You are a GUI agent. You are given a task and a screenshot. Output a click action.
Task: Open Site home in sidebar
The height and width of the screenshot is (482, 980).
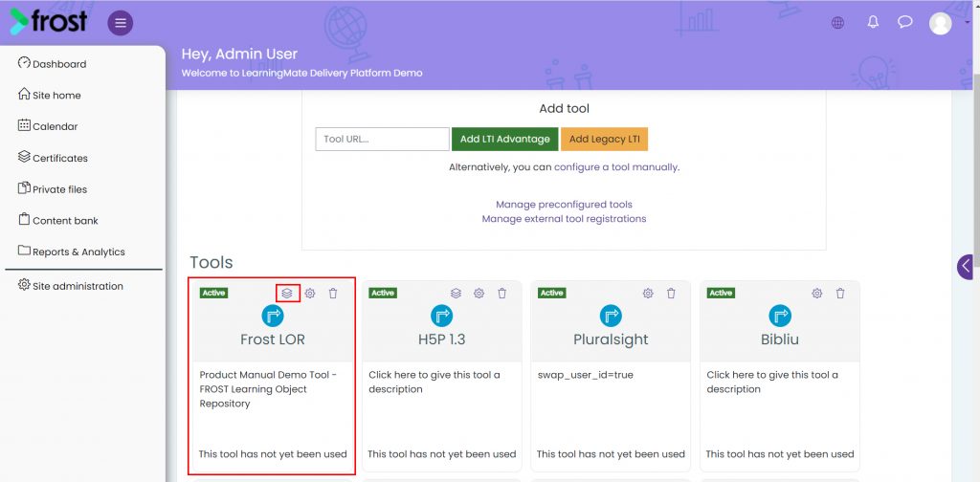pyautogui.click(x=50, y=95)
